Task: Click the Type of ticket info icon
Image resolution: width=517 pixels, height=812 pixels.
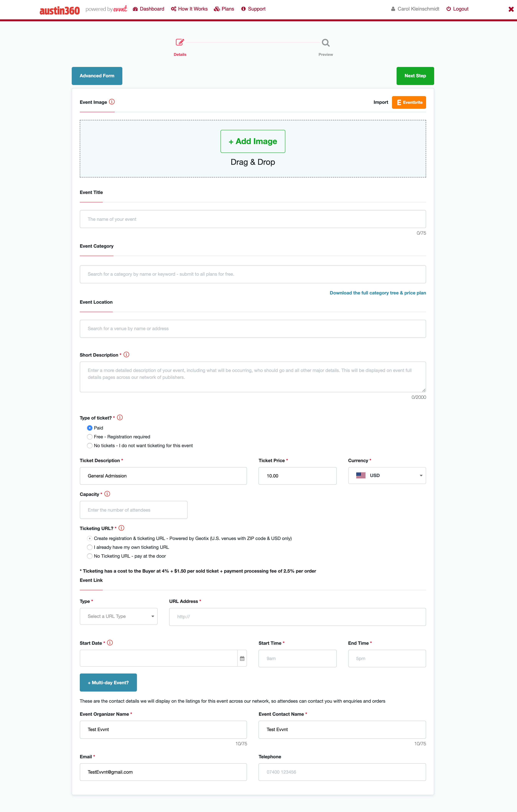Action: click(120, 417)
